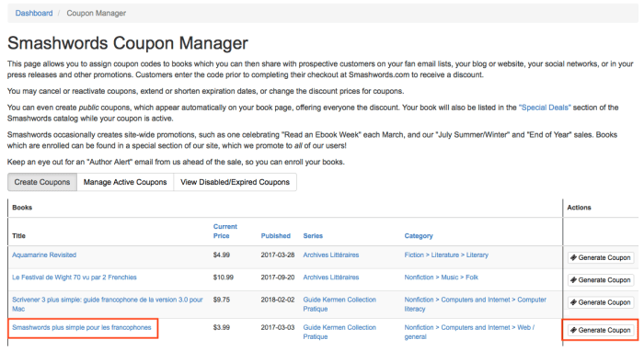The height and width of the screenshot is (351, 644).
Task: Open category Computers and Internet > Computer literacy
Action: 476,304
